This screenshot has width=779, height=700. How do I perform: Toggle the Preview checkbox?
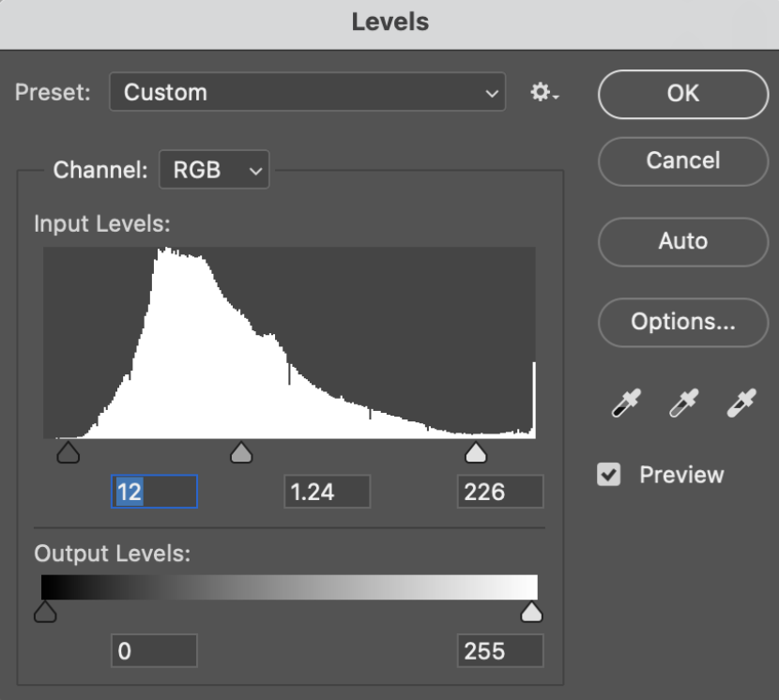(x=608, y=475)
